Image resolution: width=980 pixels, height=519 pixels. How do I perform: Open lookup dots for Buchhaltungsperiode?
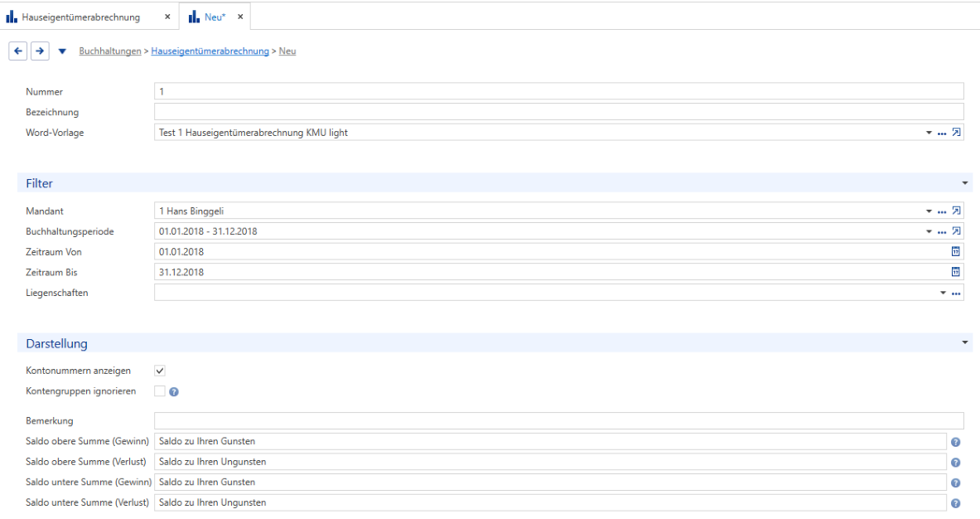click(942, 232)
